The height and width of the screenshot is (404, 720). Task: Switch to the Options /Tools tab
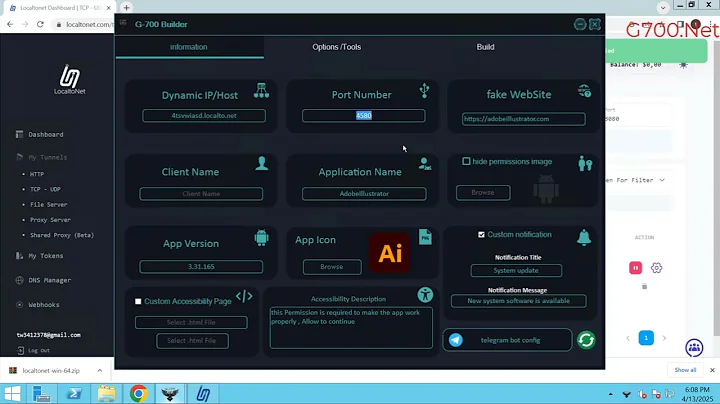[x=337, y=47]
